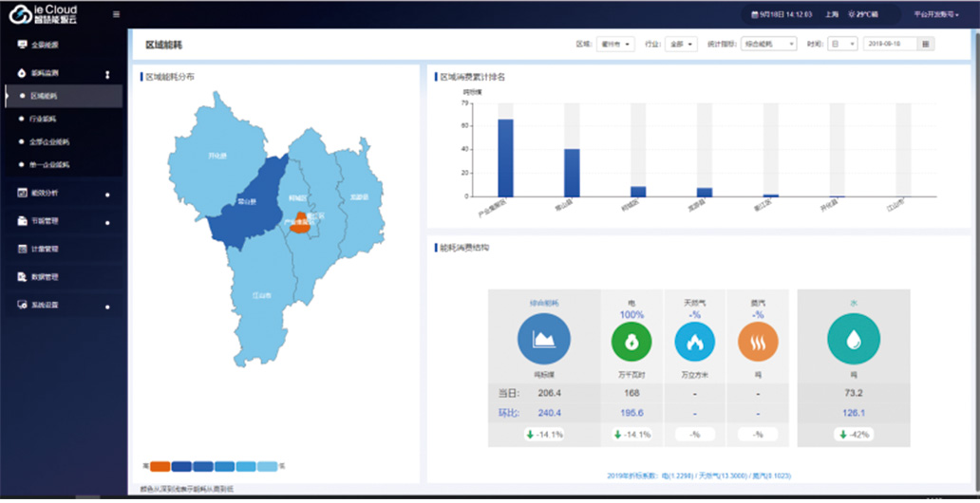Viewport: 980px width, 503px height.
Task: Click the hamburger menu icon beside the logo
Action: [x=116, y=14]
